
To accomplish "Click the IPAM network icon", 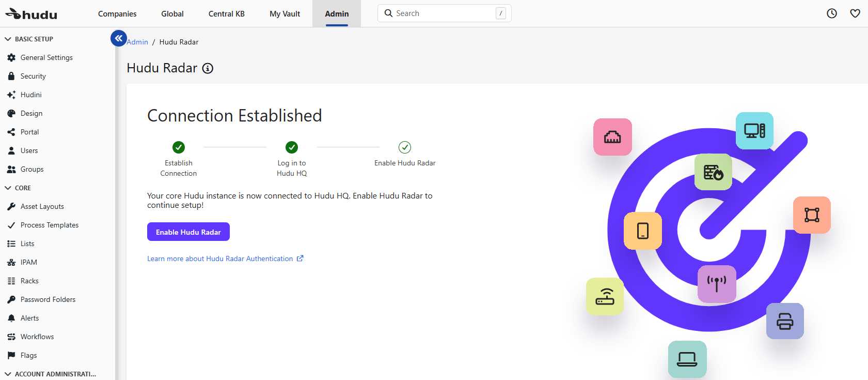I will click(11, 262).
